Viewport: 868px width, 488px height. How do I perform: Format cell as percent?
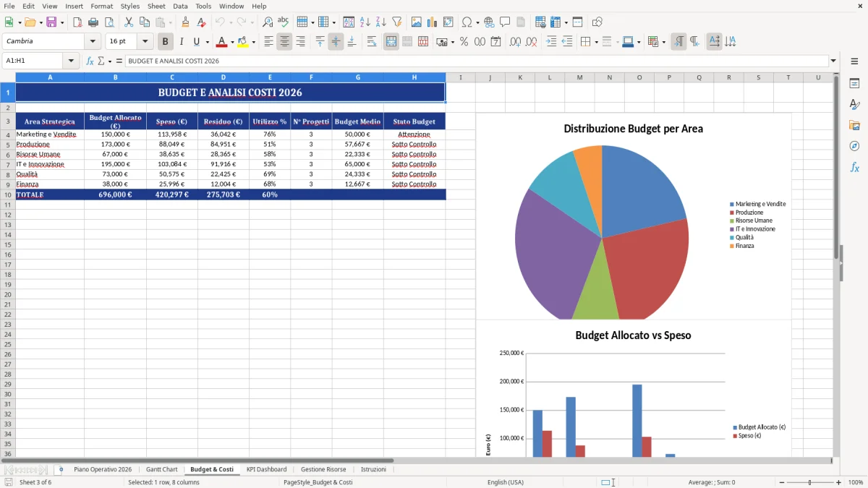464,42
